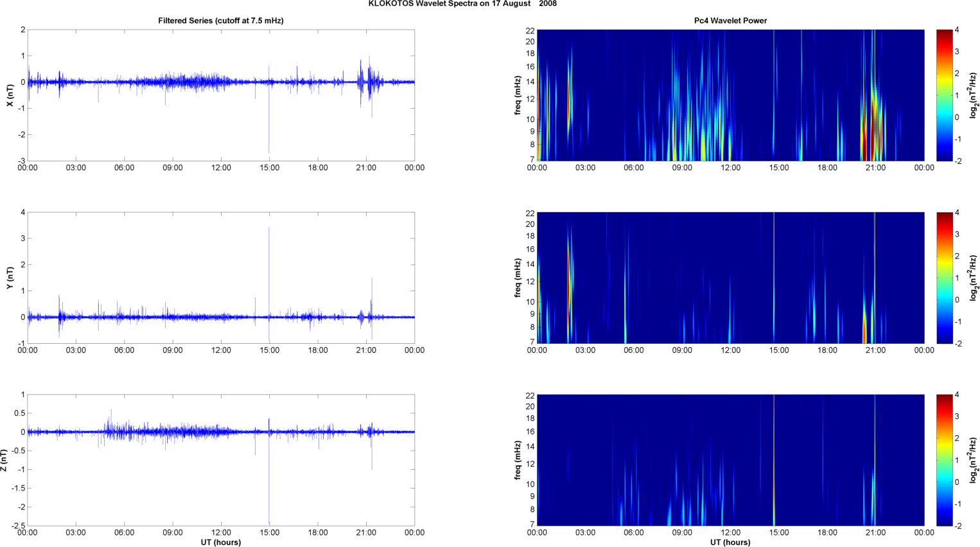Click the downward 15:00 spike in X series
The height and width of the screenshot is (547, 980).
click(x=269, y=129)
